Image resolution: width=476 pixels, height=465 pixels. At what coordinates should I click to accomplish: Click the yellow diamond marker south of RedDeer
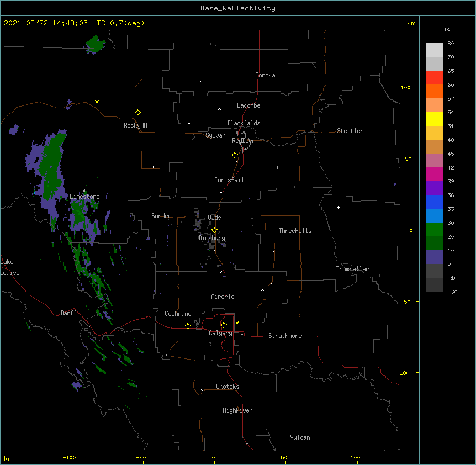(235, 155)
